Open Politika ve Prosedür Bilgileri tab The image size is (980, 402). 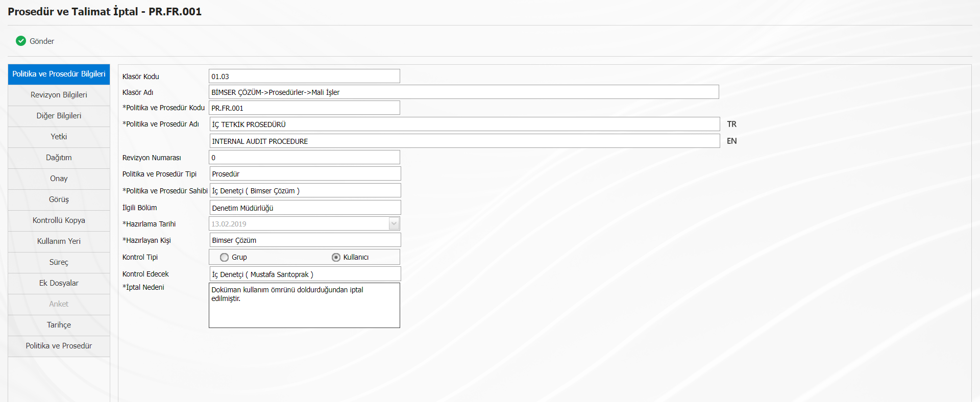coord(59,74)
